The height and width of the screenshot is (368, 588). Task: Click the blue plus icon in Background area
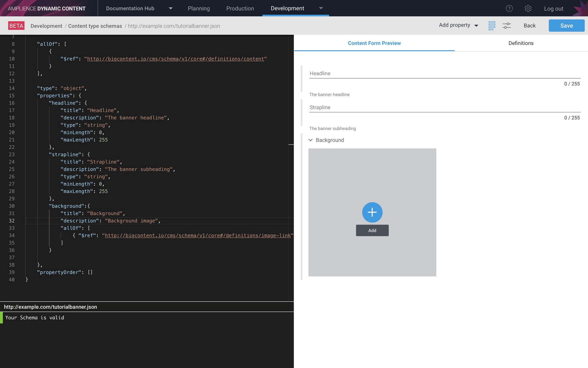pos(372,212)
